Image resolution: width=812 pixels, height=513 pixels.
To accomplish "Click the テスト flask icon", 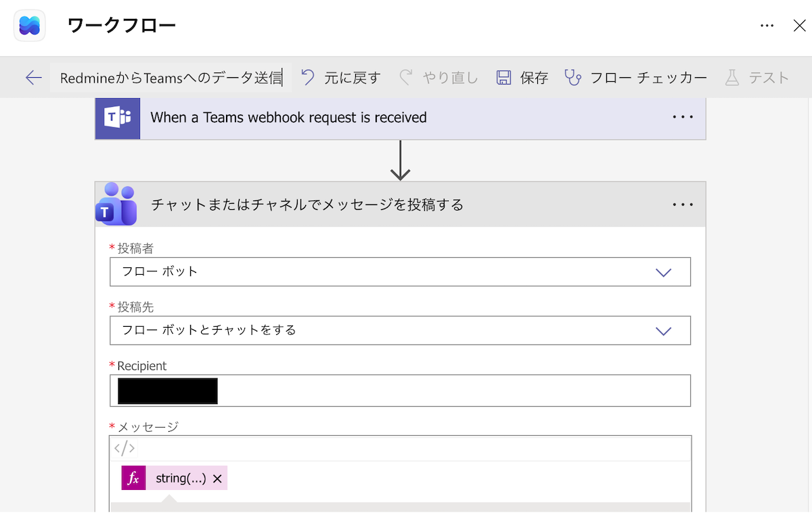I will coord(732,78).
